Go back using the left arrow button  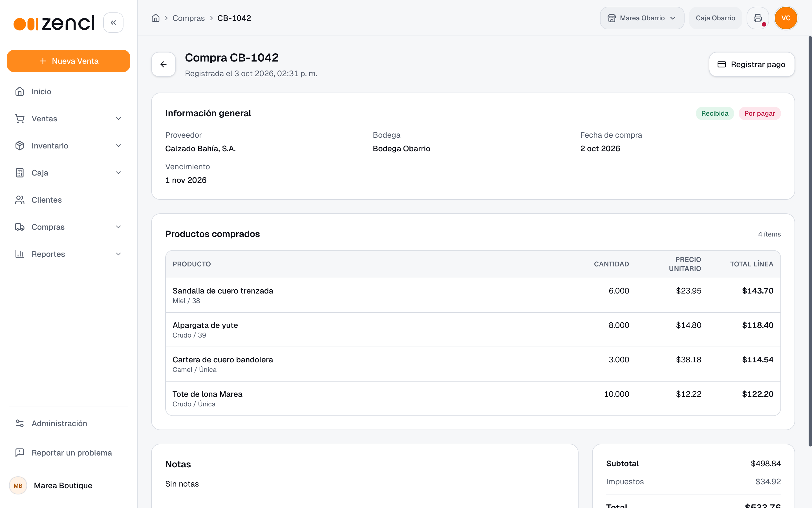pyautogui.click(x=164, y=64)
